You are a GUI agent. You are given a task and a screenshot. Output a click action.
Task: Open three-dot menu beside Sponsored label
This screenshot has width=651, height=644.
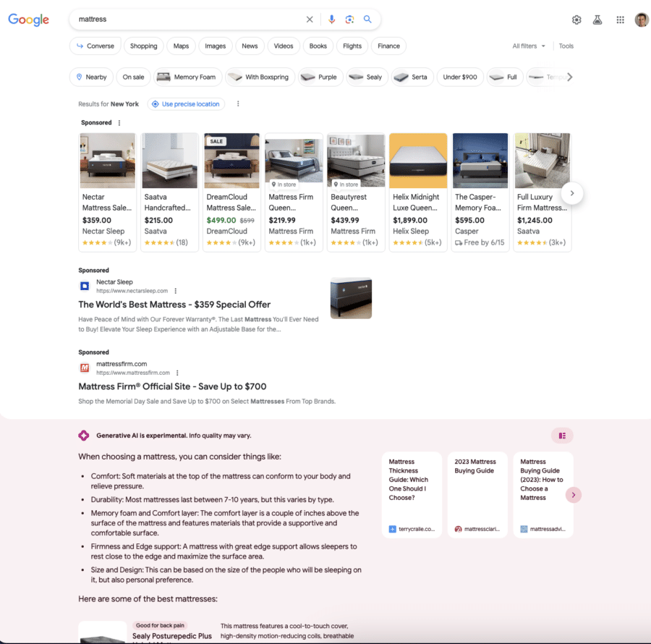tap(119, 123)
